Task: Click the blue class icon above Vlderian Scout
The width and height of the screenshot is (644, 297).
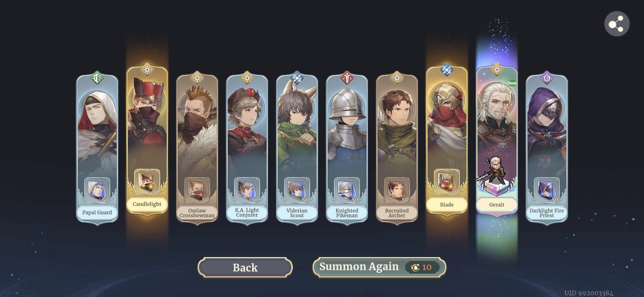Action: [297, 78]
